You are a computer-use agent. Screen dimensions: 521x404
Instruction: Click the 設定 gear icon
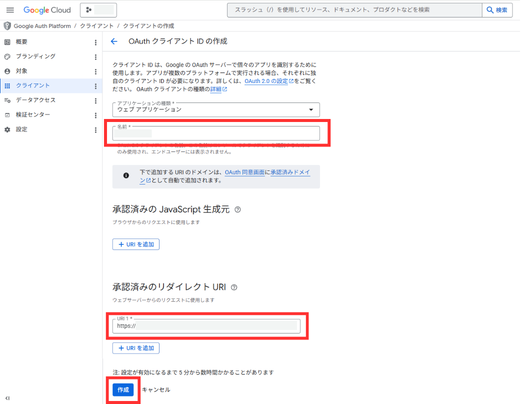point(7,129)
